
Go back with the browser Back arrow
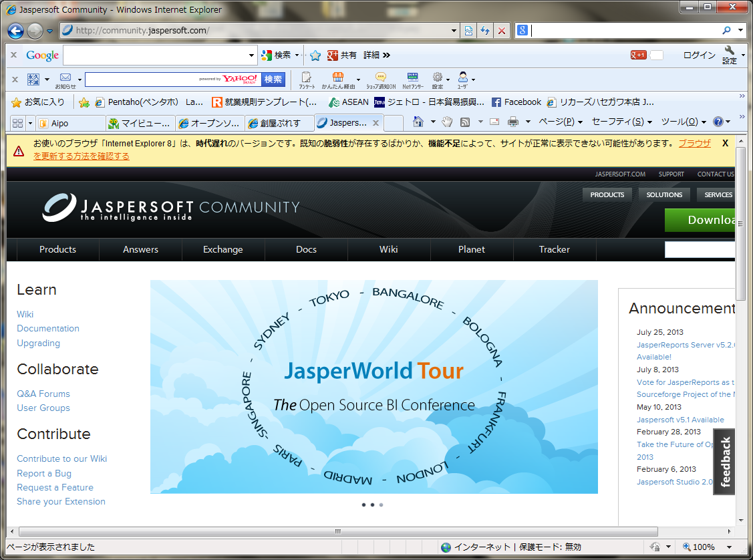click(15, 31)
